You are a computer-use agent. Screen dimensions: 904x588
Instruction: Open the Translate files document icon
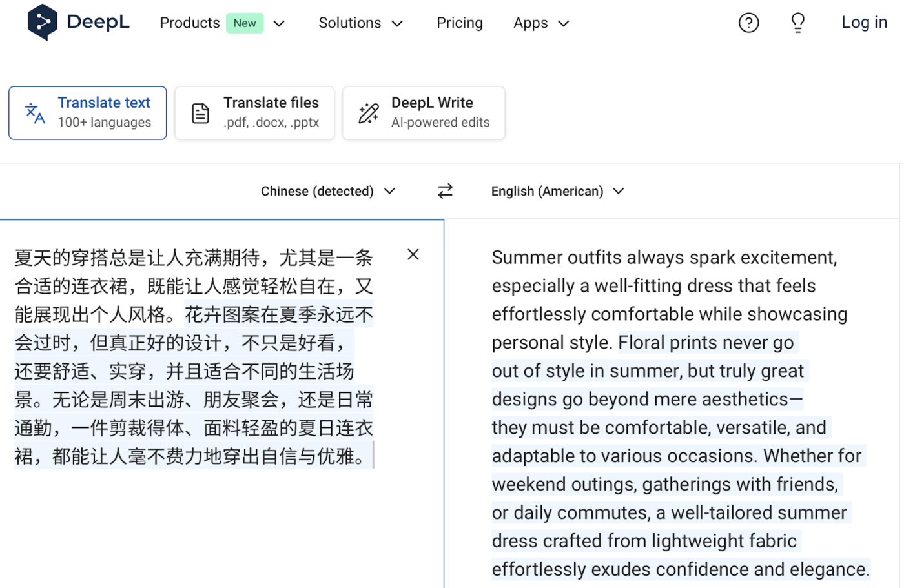tap(200, 112)
